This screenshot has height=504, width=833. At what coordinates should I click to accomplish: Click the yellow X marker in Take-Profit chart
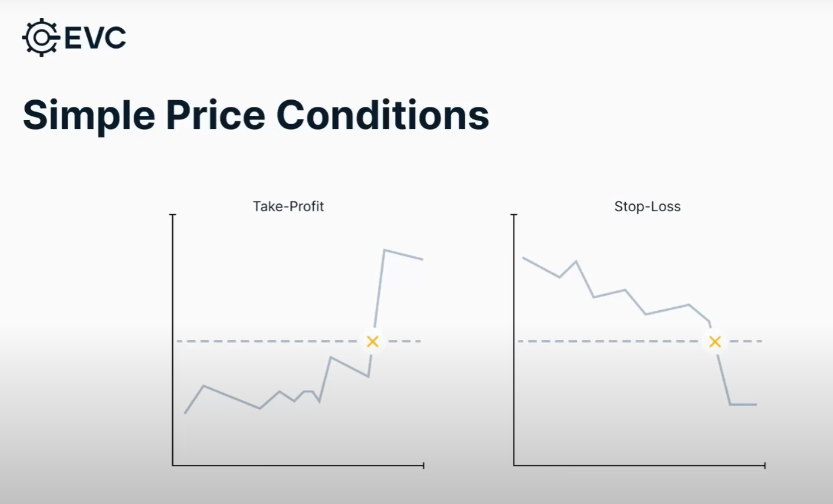[x=373, y=341]
